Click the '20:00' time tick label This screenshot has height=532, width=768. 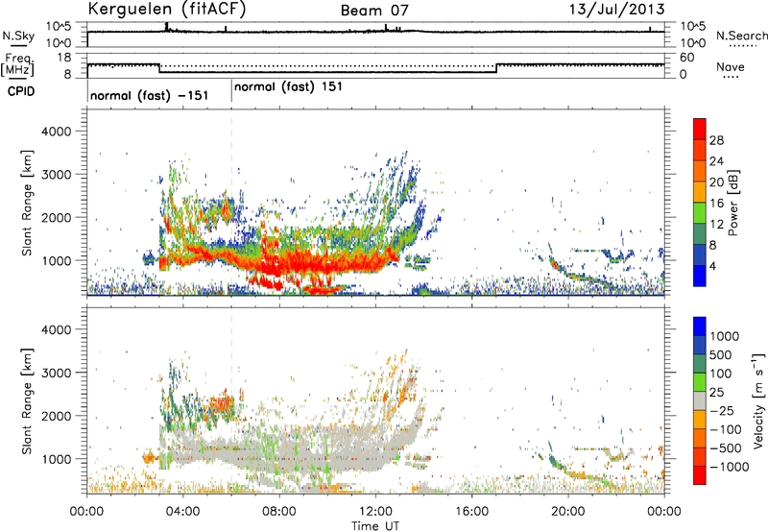(x=568, y=512)
